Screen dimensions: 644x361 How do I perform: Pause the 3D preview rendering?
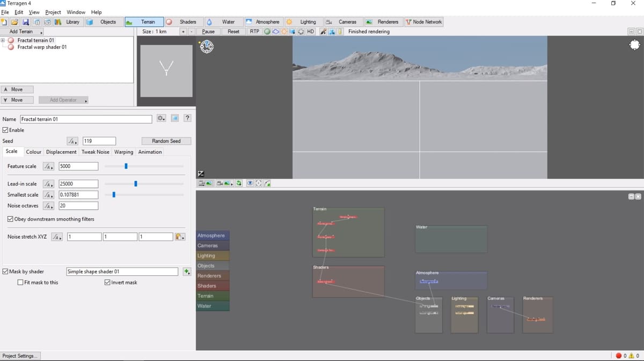click(208, 32)
